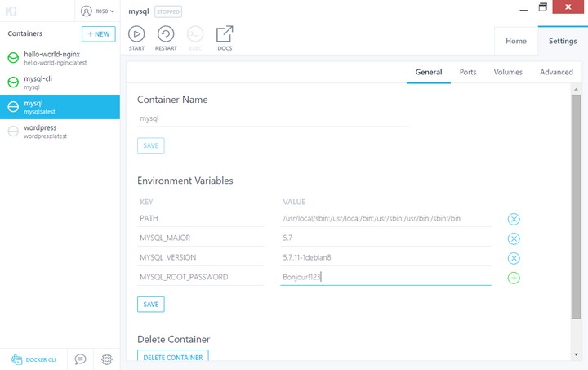The image size is (588, 370).
Task: Click the Environment Variables heading
Action: (185, 181)
